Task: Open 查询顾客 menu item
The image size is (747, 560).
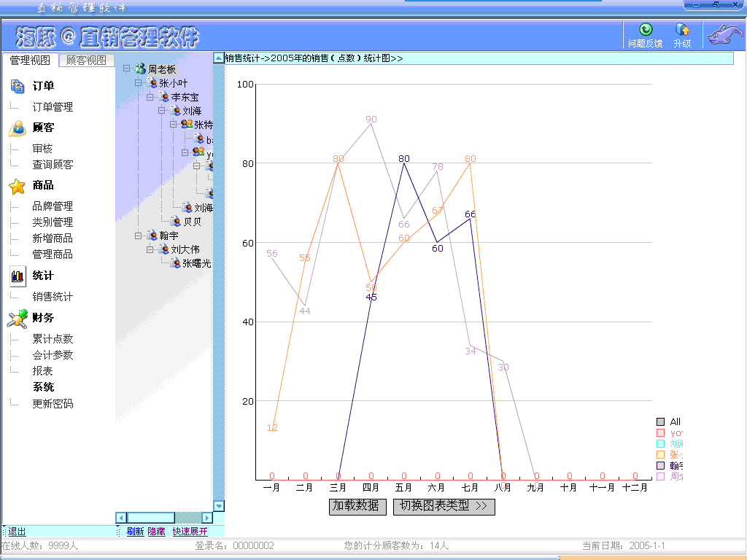Action: pyautogui.click(x=53, y=165)
